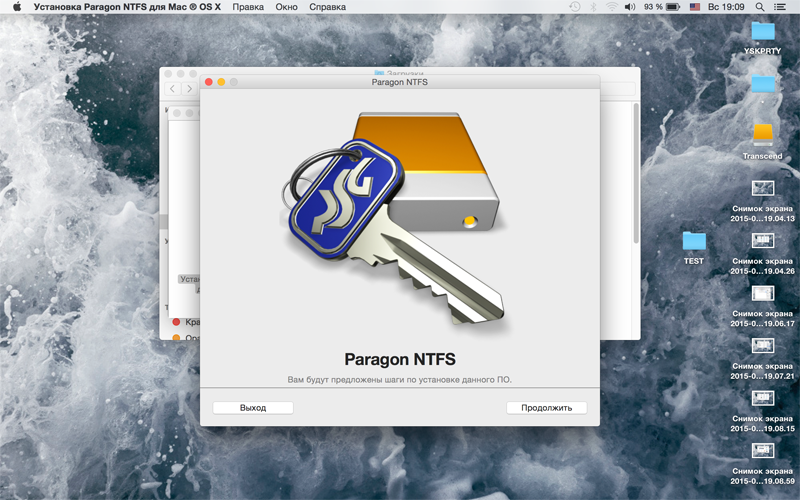Open the Установка Paragon NTFS app menu
The image size is (800, 500).
[x=127, y=7]
